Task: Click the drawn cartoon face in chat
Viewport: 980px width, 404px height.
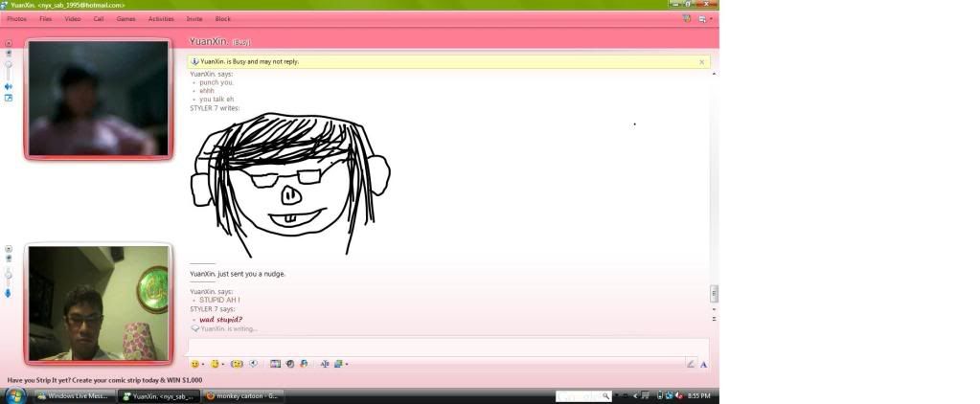Action: [290, 185]
